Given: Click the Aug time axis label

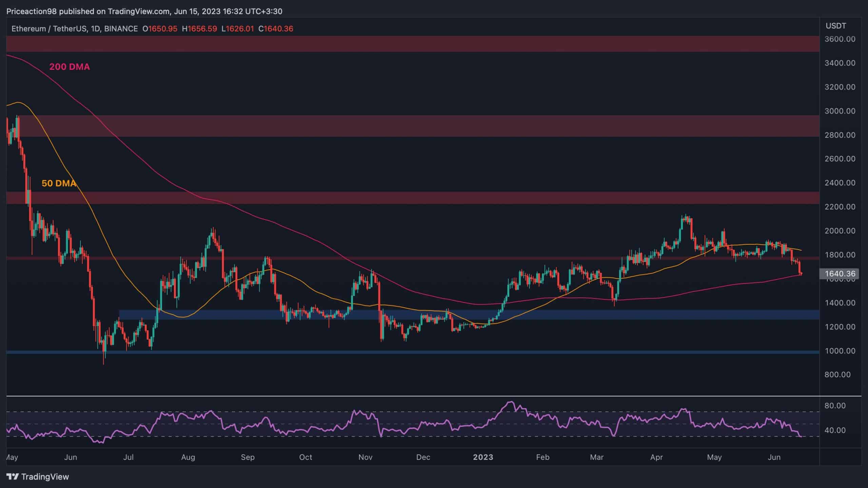Looking at the screenshot, I should click(188, 457).
